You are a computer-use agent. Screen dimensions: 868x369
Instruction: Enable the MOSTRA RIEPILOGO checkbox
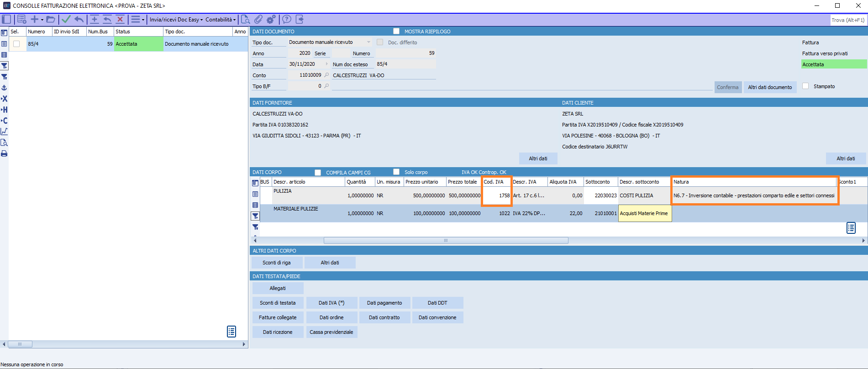coord(396,31)
